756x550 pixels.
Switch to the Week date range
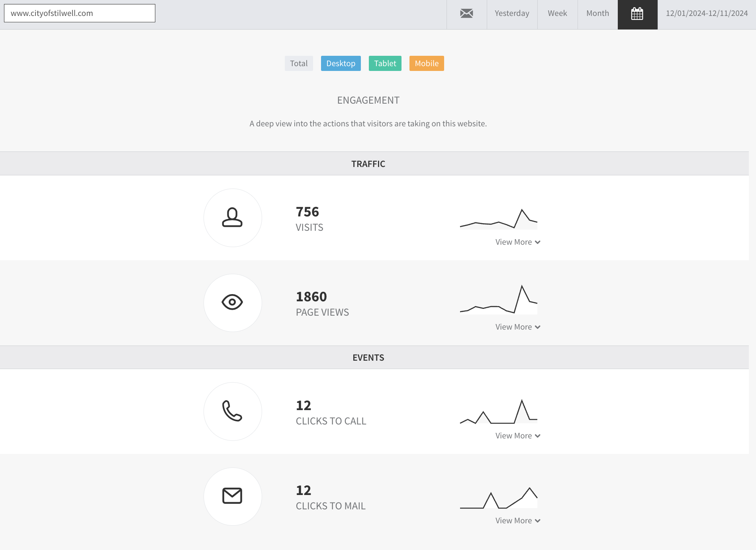(x=558, y=14)
